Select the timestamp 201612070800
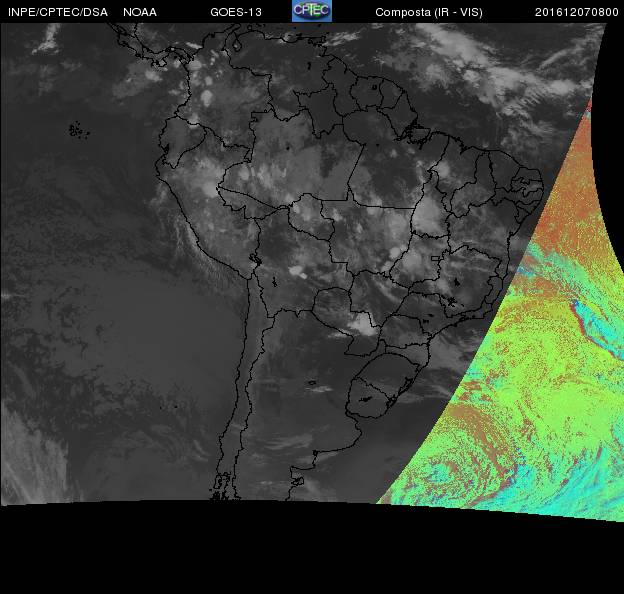The image size is (624, 594). [577, 12]
